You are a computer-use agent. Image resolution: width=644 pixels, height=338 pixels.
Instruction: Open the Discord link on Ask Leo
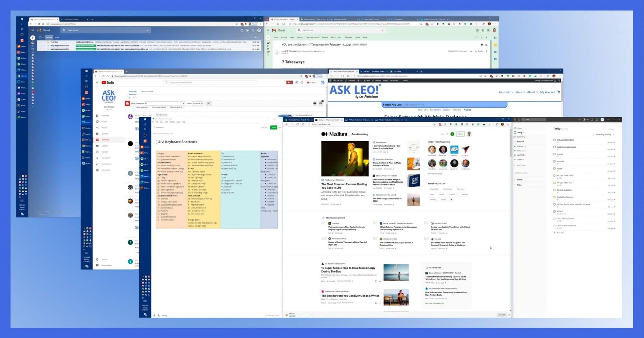pyautogui.click(x=458, y=110)
